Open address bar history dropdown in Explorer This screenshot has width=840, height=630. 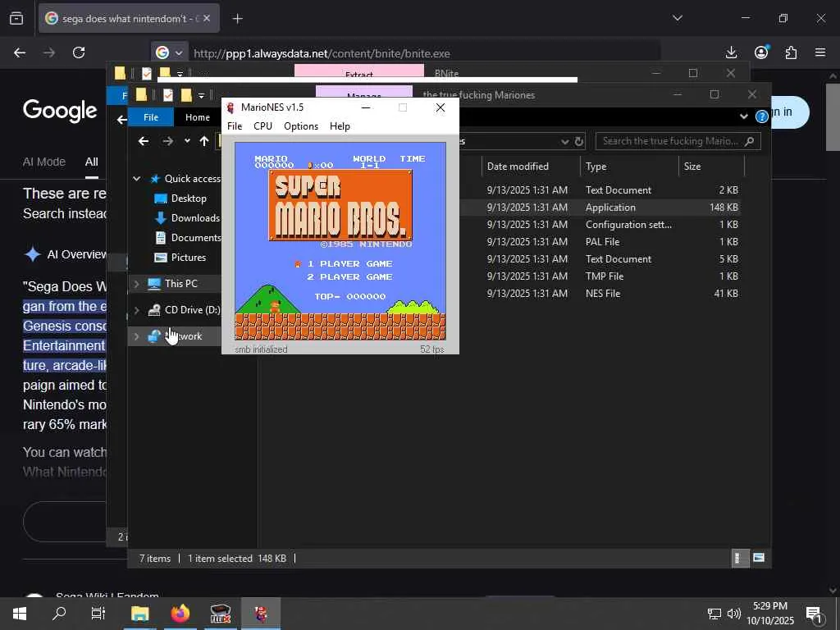(x=564, y=141)
